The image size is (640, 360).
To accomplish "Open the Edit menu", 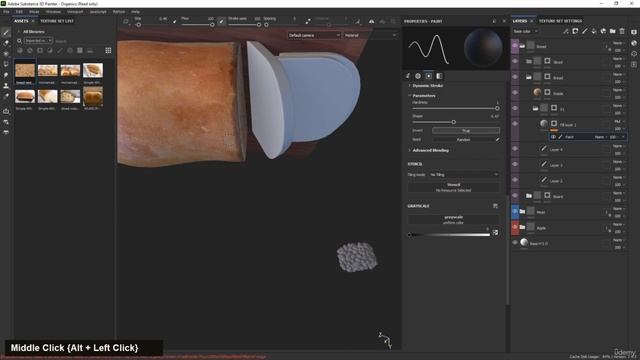I will click(x=19, y=12).
